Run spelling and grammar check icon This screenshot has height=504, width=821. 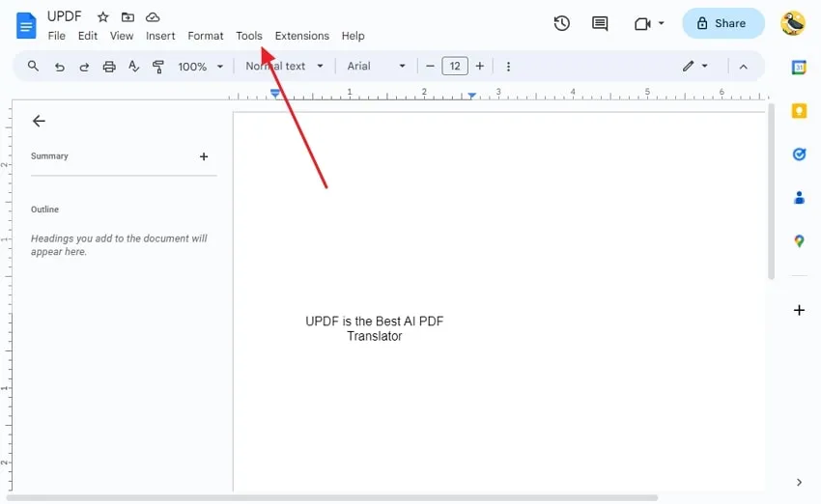click(x=133, y=66)
